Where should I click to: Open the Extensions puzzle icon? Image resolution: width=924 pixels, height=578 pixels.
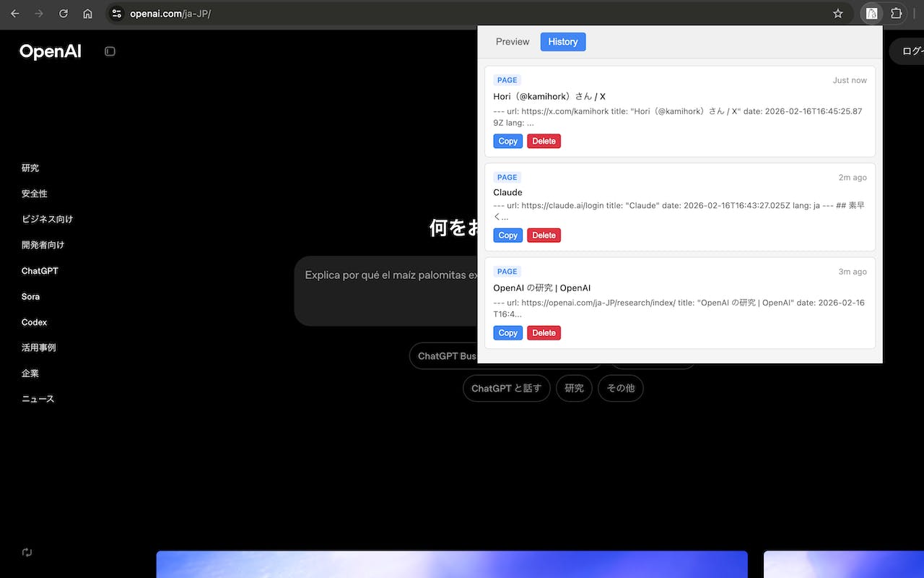tap(896, 13)
